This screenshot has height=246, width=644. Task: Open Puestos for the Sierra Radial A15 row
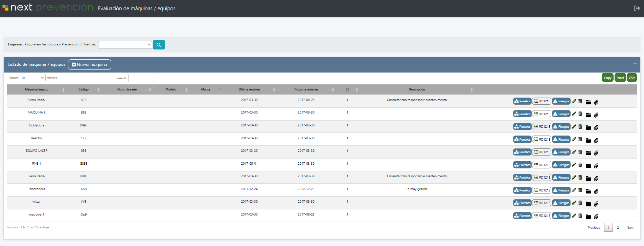[x=522, y=101]
